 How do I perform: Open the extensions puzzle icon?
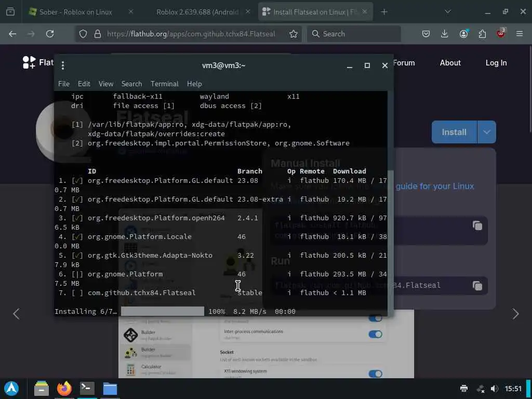tap(482, 34)
